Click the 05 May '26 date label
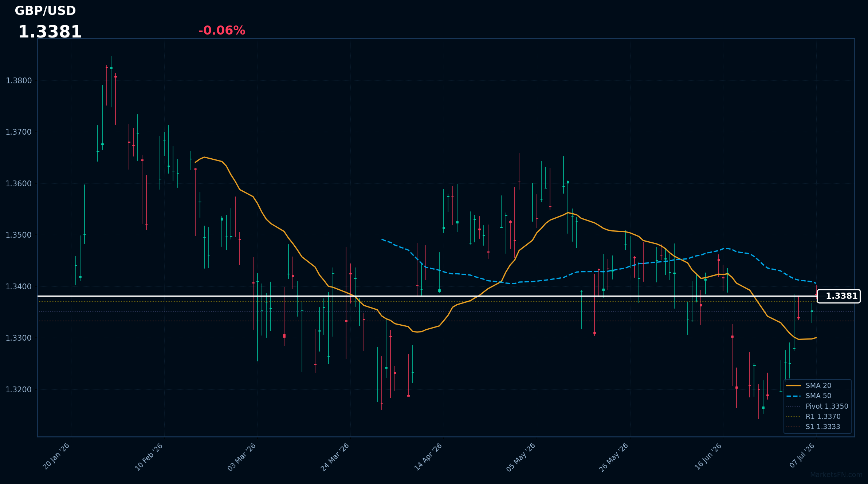 521,457
